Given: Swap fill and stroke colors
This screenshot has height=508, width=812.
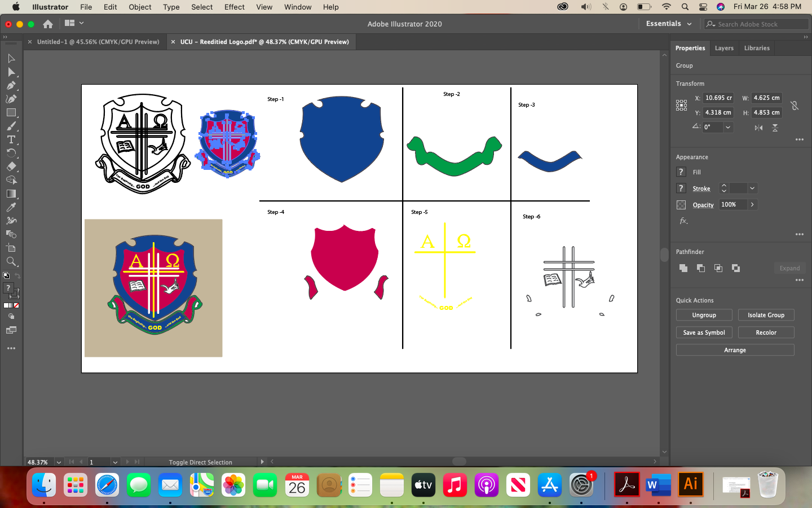Looking at the screenshot, I should point(17,275).
